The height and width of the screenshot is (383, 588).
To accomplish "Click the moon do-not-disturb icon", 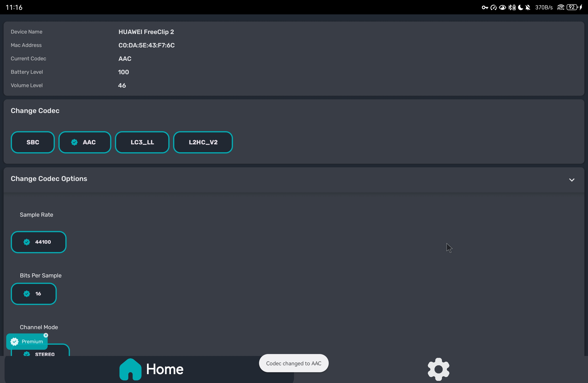I will pos(520,7).
